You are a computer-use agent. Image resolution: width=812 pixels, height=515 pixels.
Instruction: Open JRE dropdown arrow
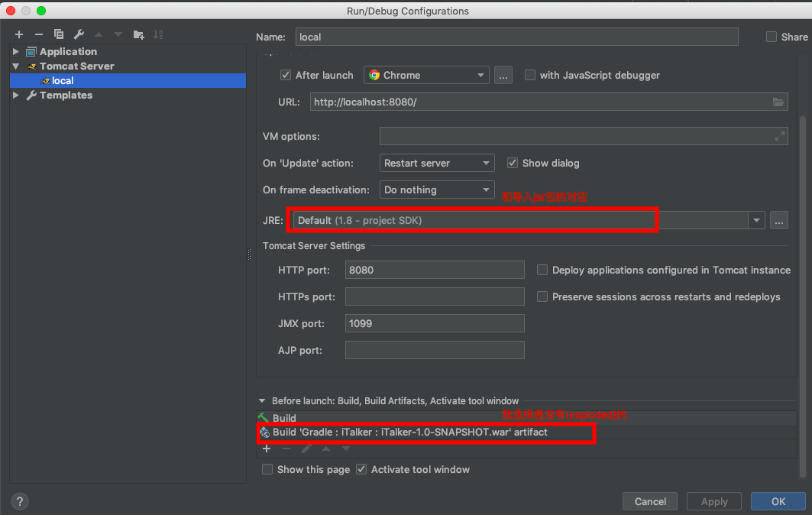click(756, 221)
